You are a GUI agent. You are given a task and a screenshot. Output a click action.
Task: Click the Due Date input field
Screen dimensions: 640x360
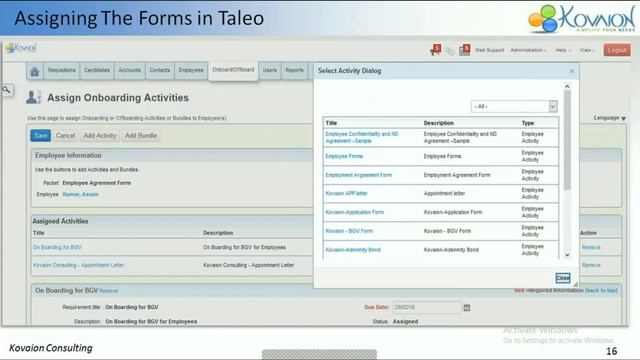(427, 307)
